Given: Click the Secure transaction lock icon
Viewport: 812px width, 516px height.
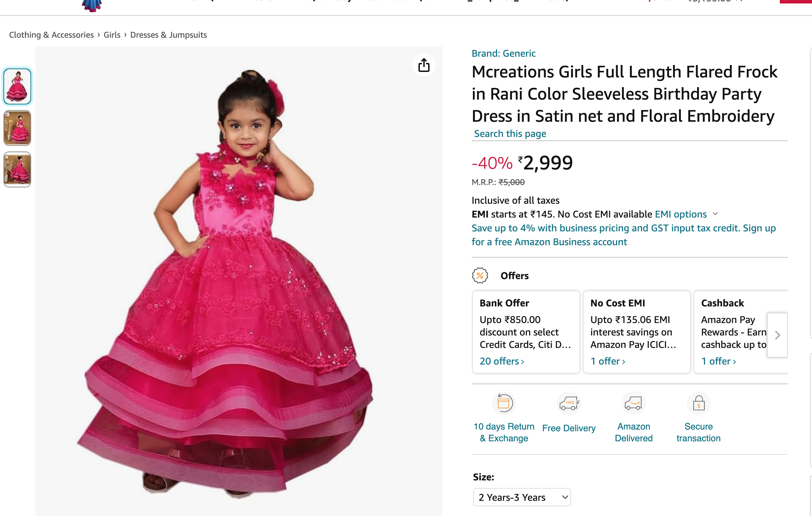Looking at the screenshot, I should (x=698, y=403).
